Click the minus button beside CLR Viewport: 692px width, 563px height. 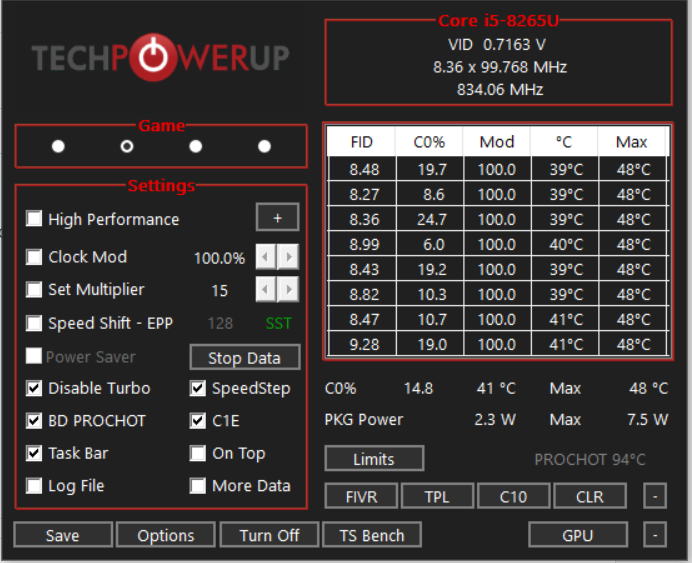pos(655,496)
